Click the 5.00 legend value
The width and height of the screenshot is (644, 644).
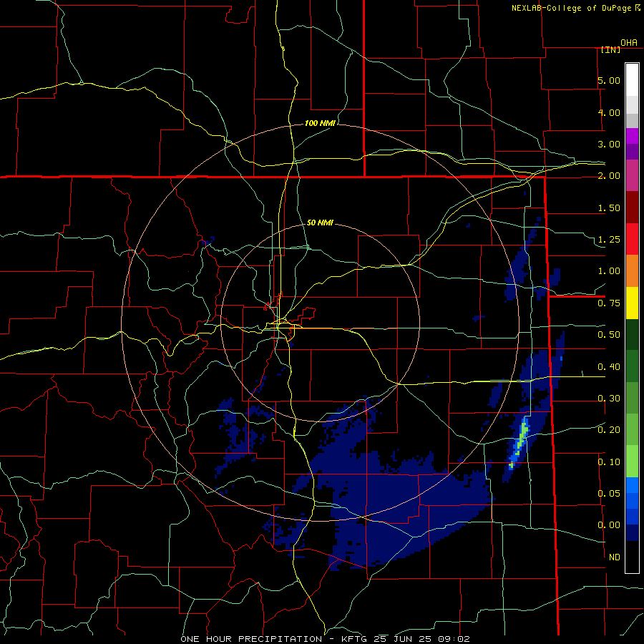(x=609, y=80)
